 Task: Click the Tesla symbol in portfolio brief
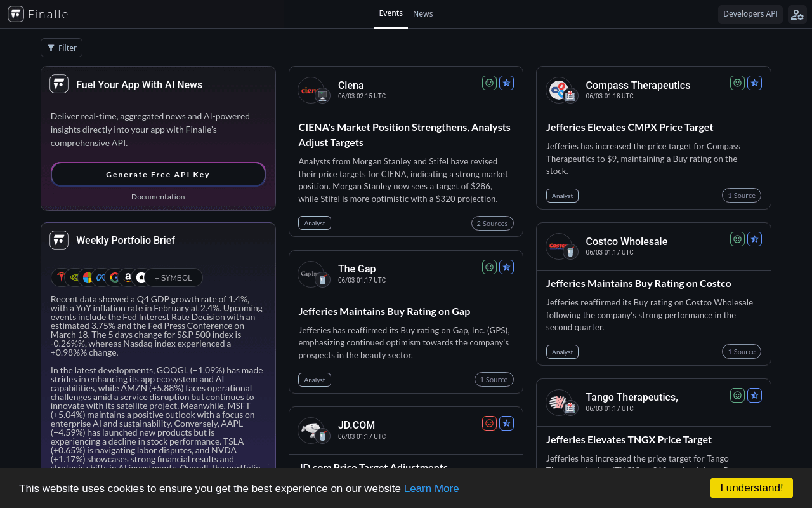(x=61, y=277)
